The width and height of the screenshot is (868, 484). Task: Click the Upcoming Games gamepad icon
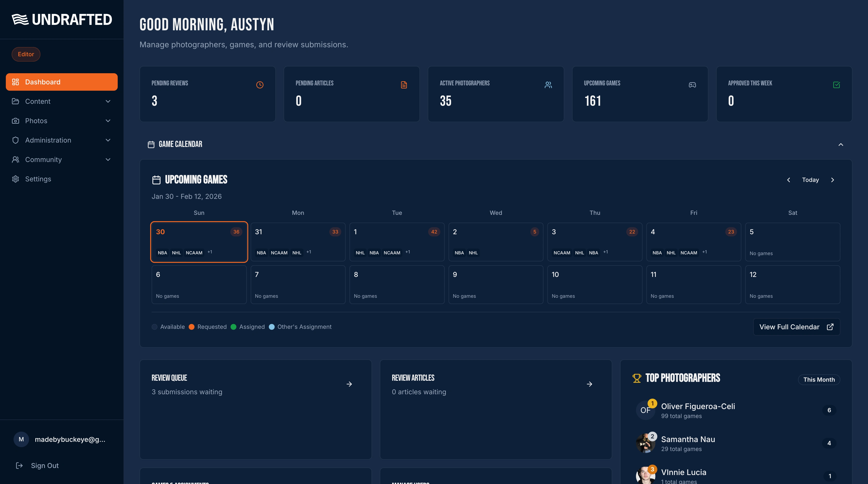[x=692, y=85]
